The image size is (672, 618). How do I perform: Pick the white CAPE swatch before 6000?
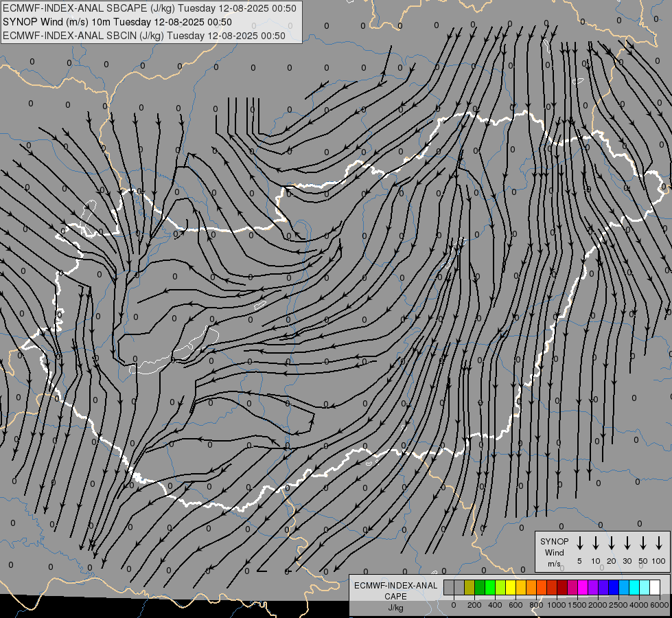[x=656, y=587]
